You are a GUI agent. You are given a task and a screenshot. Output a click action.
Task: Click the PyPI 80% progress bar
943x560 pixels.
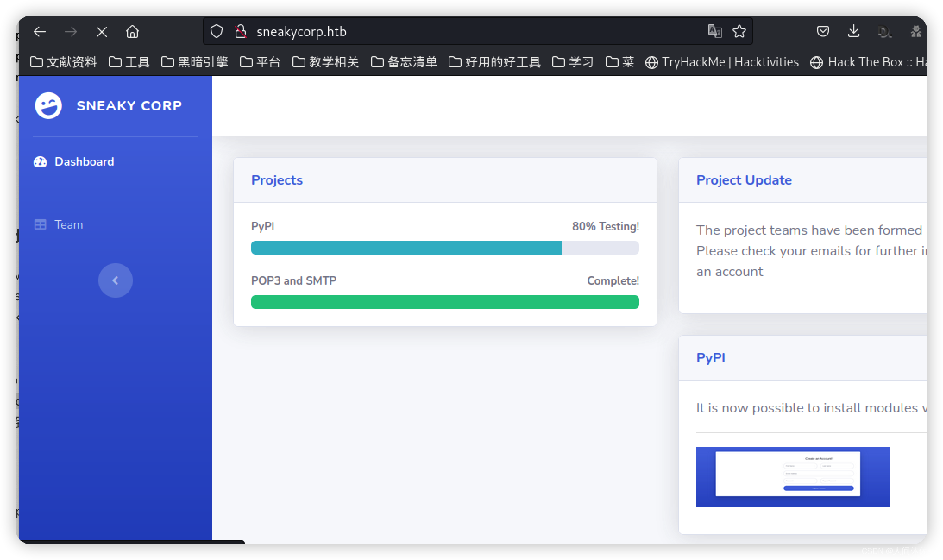pyautogui.click(x=445, y=248)
